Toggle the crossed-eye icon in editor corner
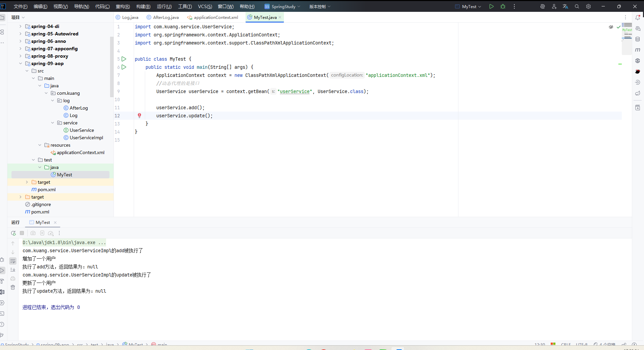This screenshot has width=644, height=350. point(611,27)
